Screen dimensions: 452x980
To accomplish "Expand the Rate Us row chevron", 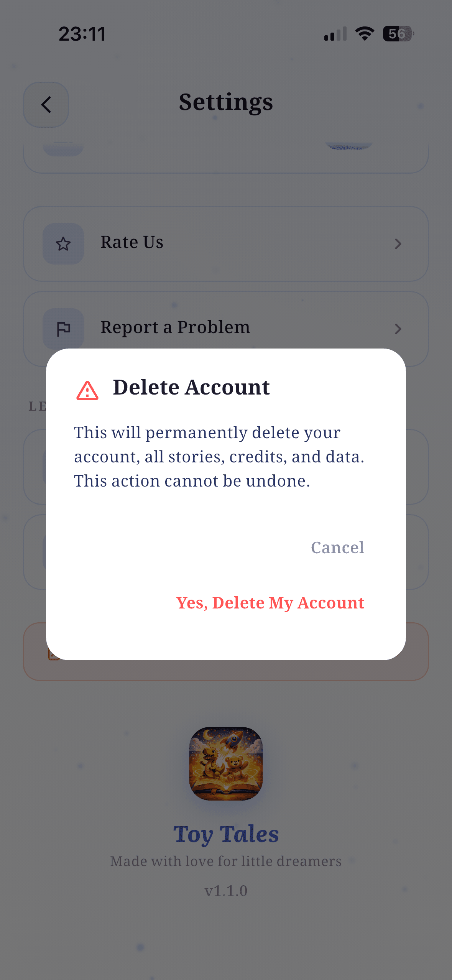I will 398,243.
